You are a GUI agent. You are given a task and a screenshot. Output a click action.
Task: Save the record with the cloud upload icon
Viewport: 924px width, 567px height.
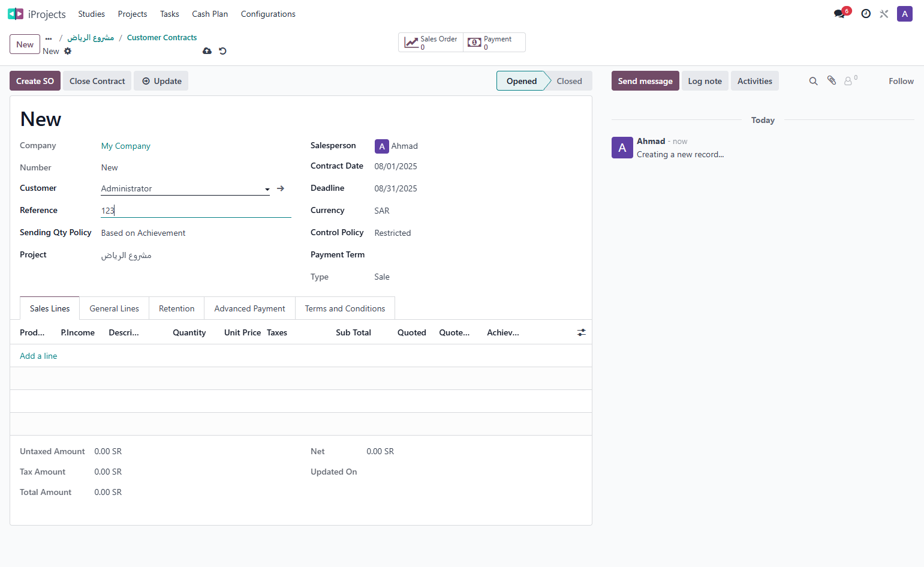(207, 51)
